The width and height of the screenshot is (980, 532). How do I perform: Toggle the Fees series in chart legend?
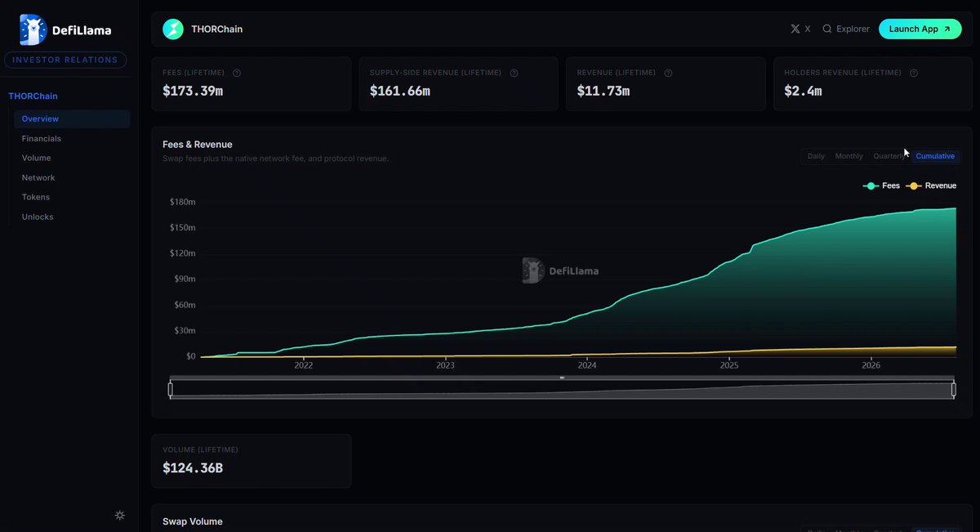coord(882,186)
